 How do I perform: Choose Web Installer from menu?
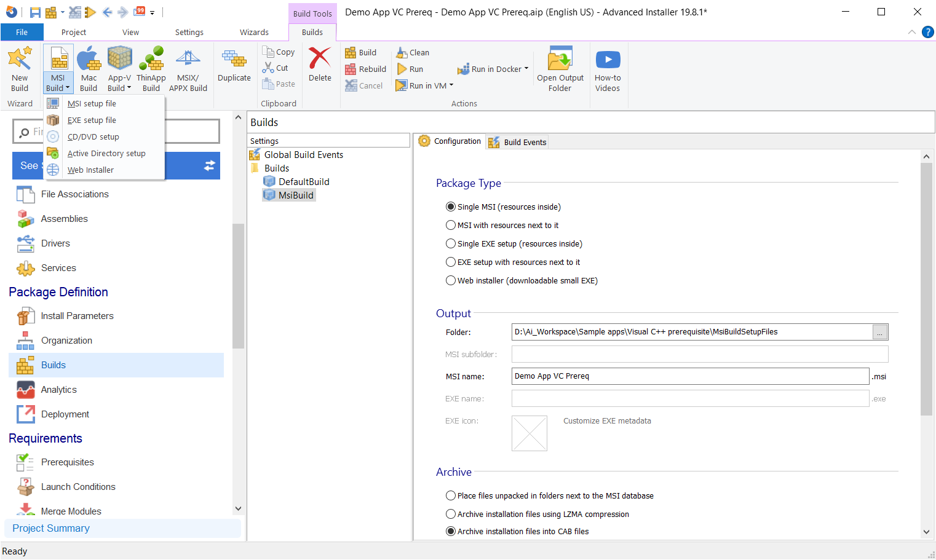(105, 170)
